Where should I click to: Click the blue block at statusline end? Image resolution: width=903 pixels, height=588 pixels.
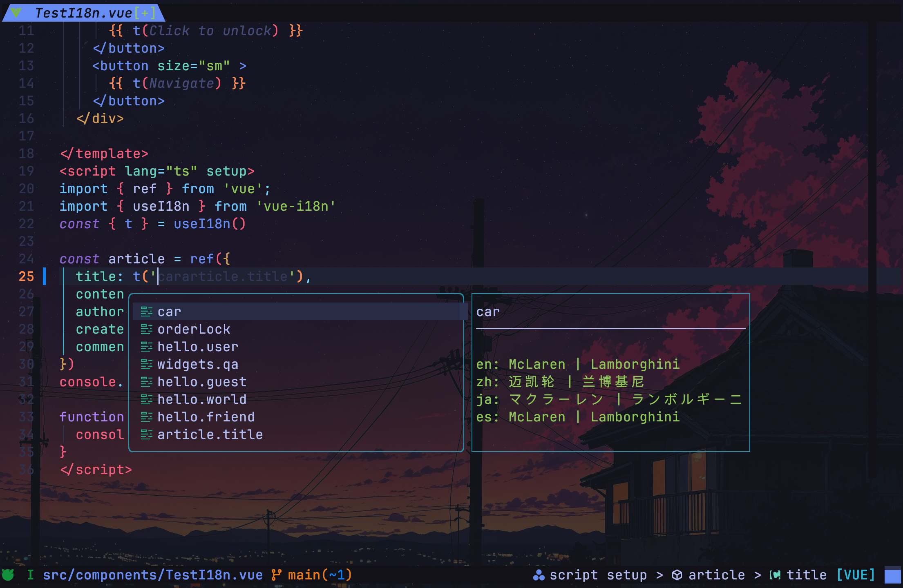(893, 575)
